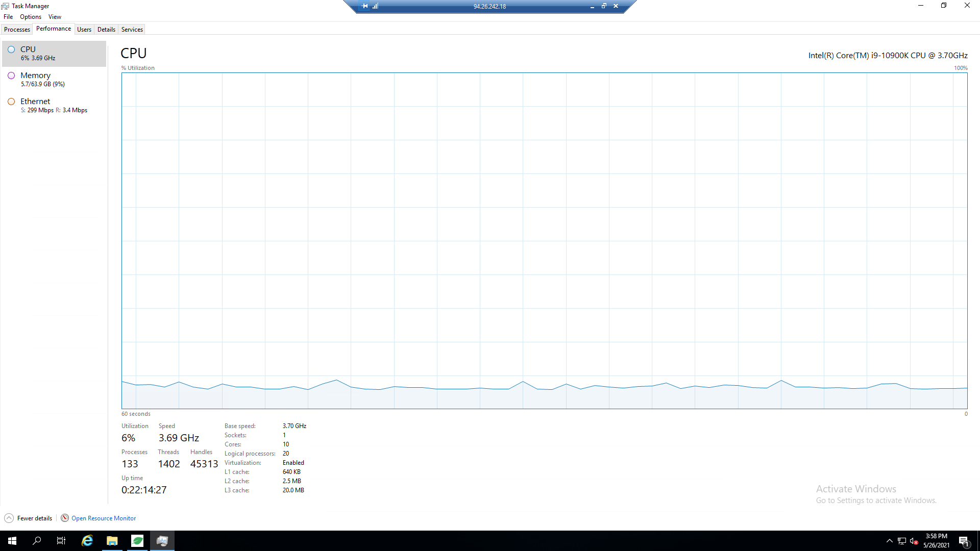
Task: Select the Ethernet performance item
Action: (x=54, y=106)
